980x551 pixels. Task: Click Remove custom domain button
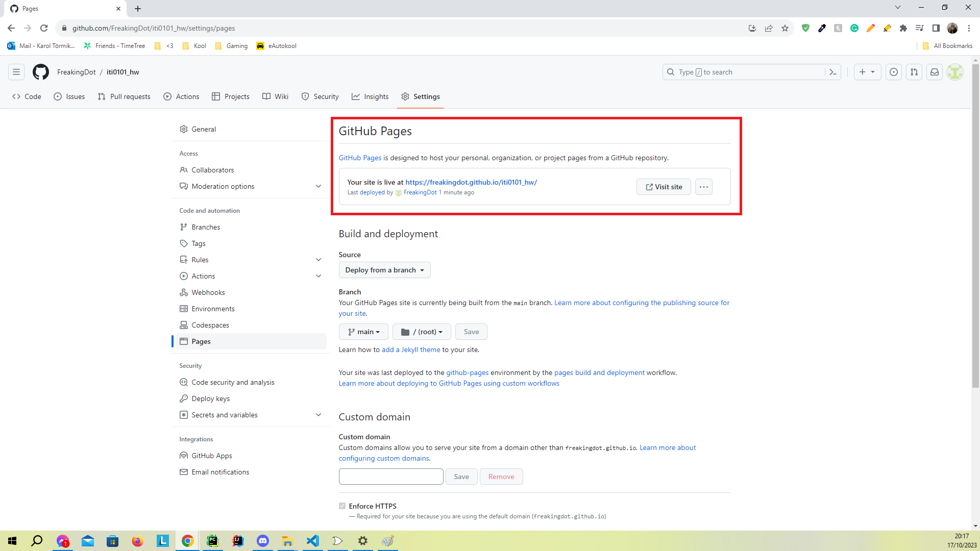click(501, 477)
